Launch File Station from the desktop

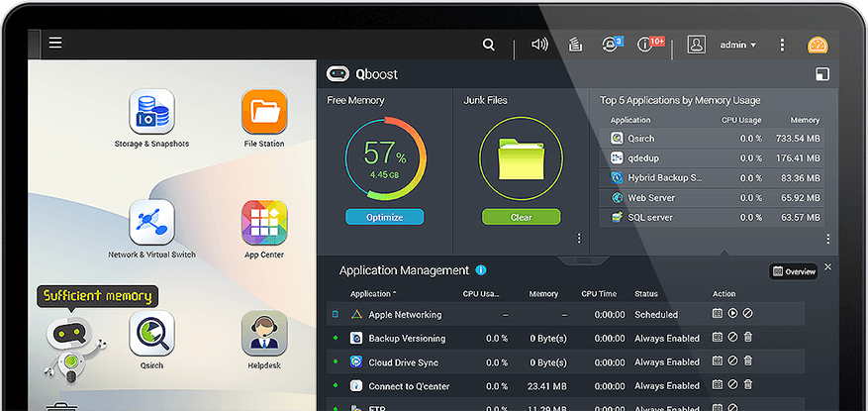[x=264, y=113]
